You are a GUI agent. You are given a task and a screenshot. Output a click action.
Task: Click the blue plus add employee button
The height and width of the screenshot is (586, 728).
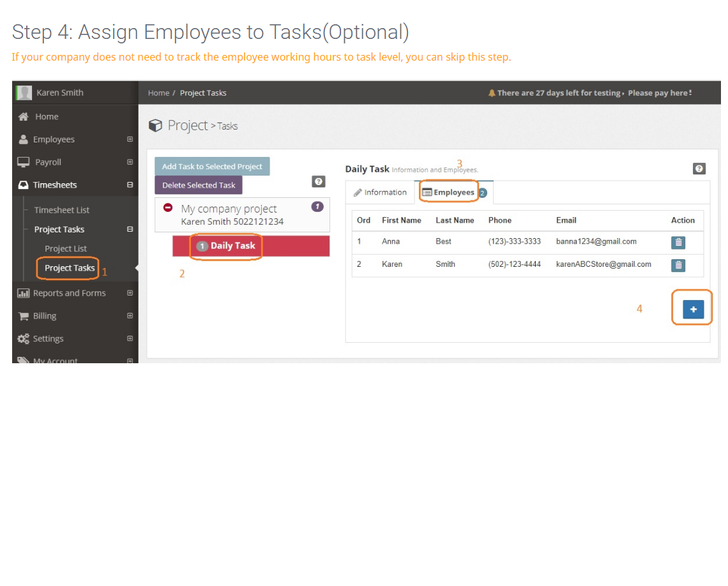(x=693, y=310)
